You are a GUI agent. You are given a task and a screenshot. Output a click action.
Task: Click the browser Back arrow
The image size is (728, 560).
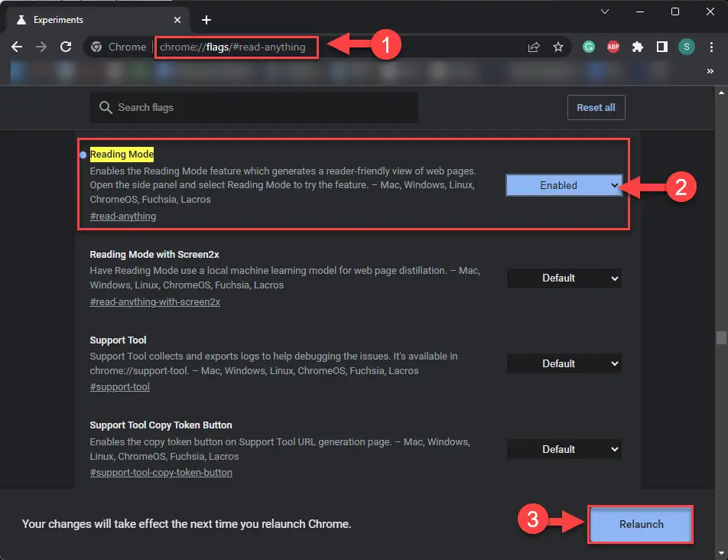click(17, 47)
